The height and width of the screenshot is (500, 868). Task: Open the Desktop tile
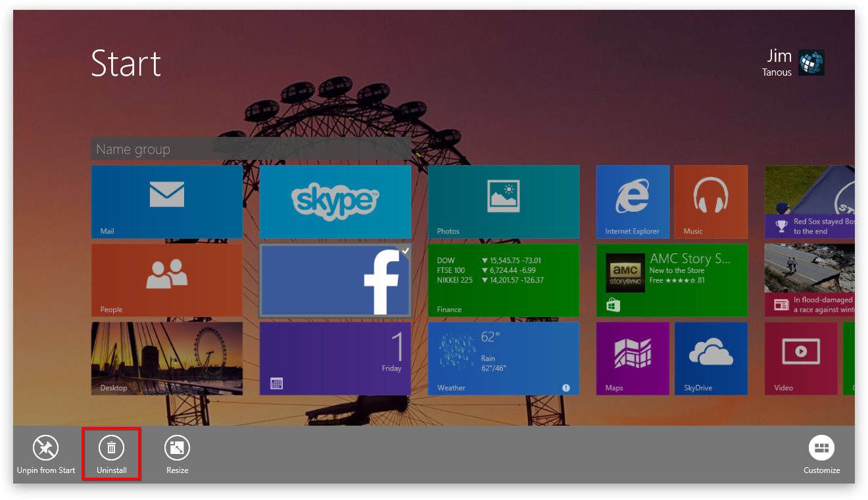pos(167,359)
